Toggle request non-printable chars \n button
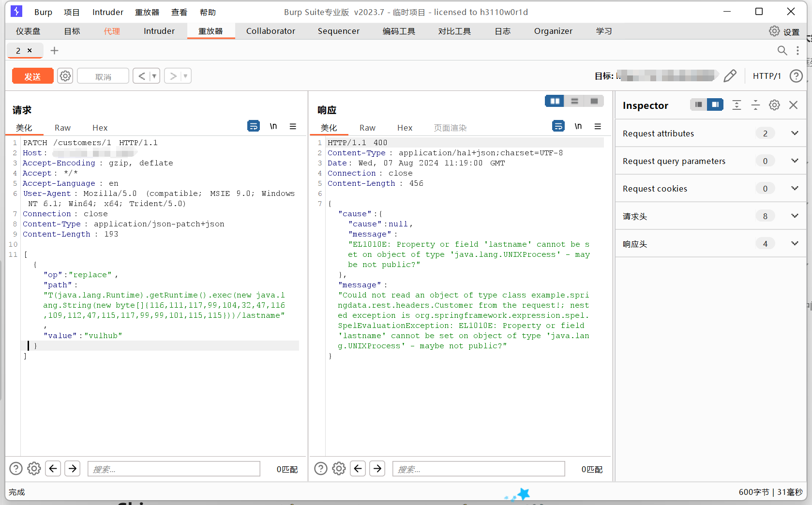This screenshot has height=505, width=812. click(273, 126)
